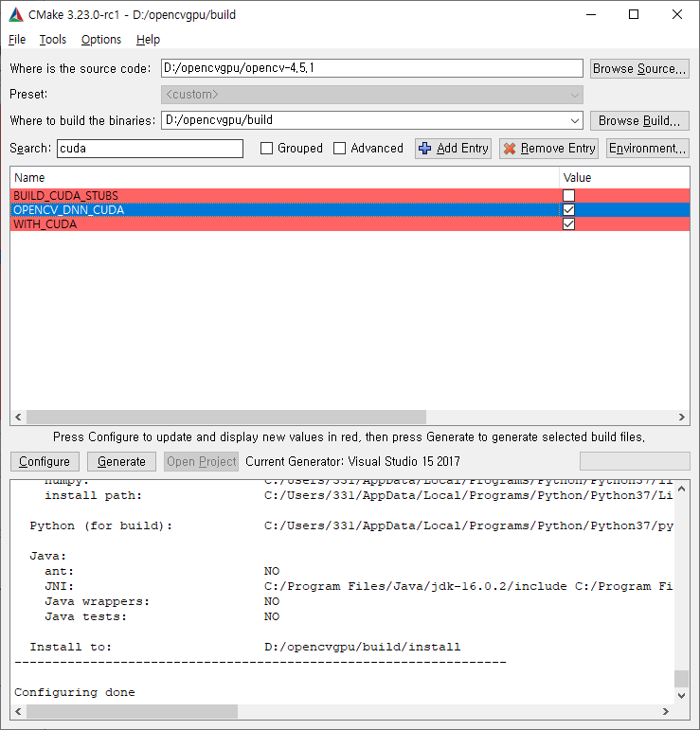This screenshot has width=700, height=730.
Task: Click Browse Build button
Action: 639,120
